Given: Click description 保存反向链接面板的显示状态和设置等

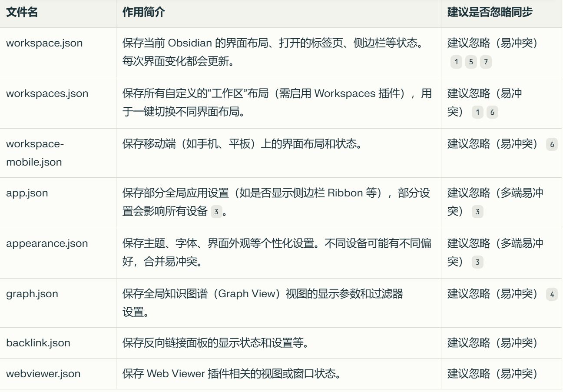Looking at the screenshot, I should [215, 343].
